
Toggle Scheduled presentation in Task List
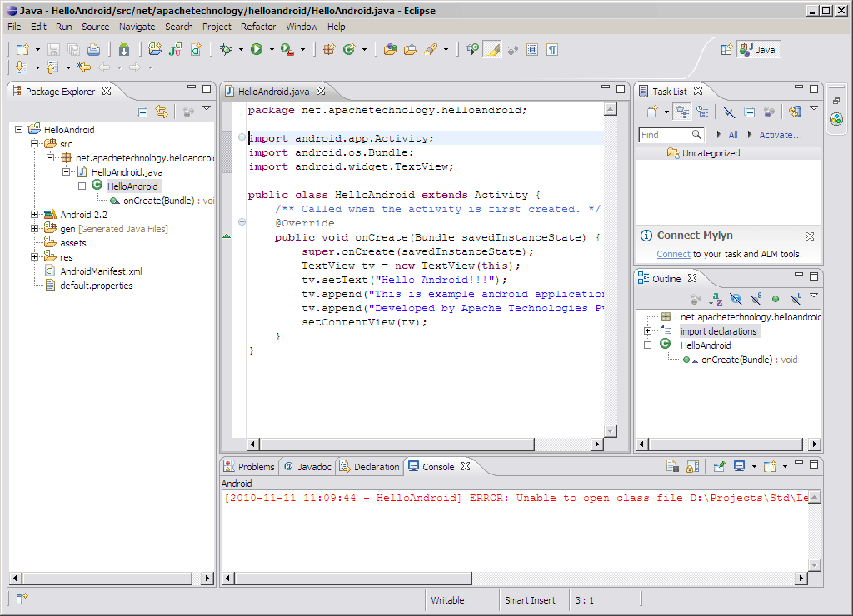pyautogui.click(x=702, y=112)
